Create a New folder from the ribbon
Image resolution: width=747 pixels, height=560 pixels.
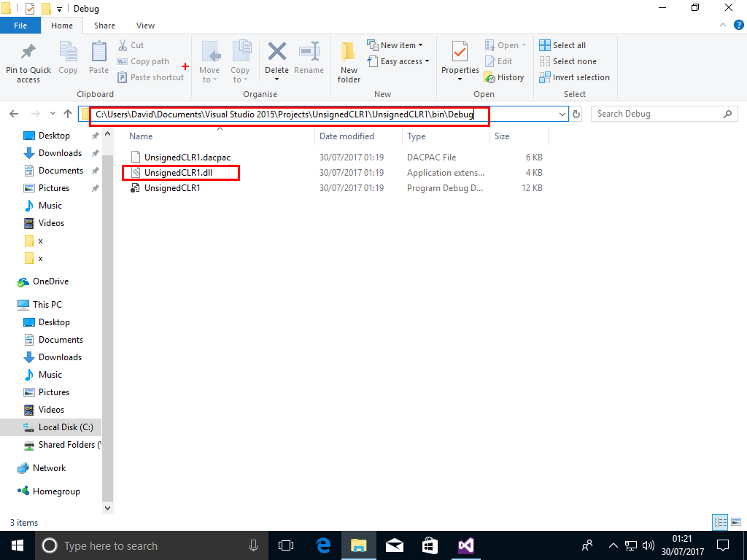349,61
